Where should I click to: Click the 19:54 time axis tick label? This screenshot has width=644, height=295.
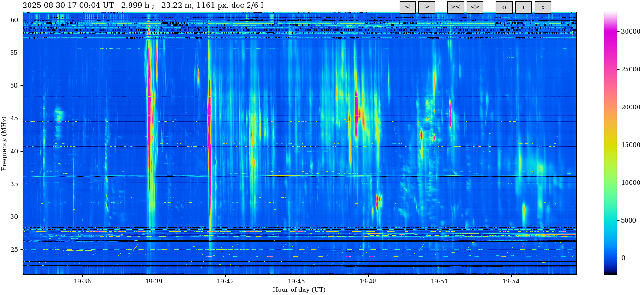point(511,282)
